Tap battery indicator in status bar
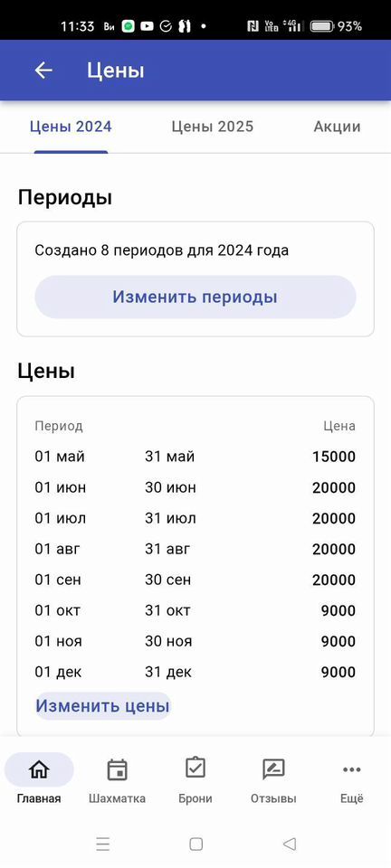 point(321,26)
